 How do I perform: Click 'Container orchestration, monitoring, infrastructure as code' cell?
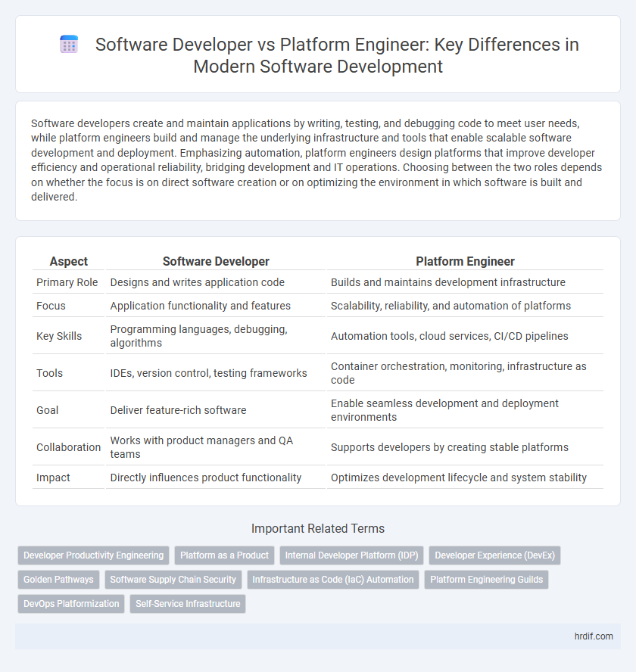pos(466,373)
